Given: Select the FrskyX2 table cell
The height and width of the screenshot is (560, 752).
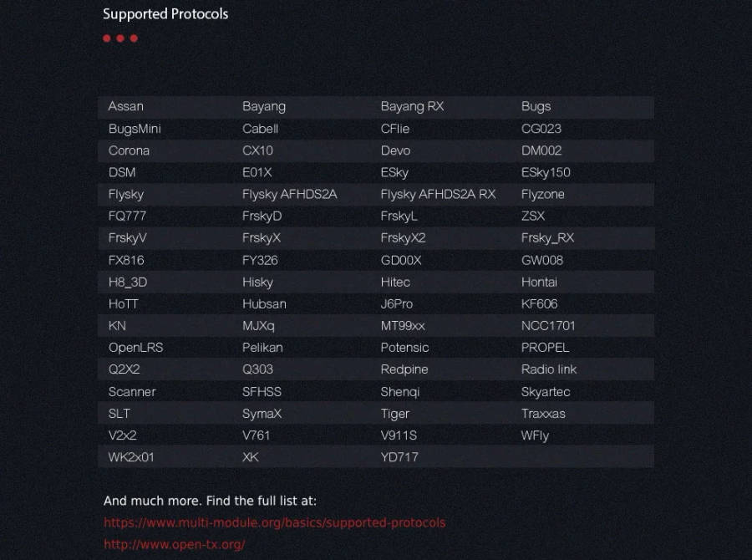Looking at the screenshot, I should pos(403,238).
